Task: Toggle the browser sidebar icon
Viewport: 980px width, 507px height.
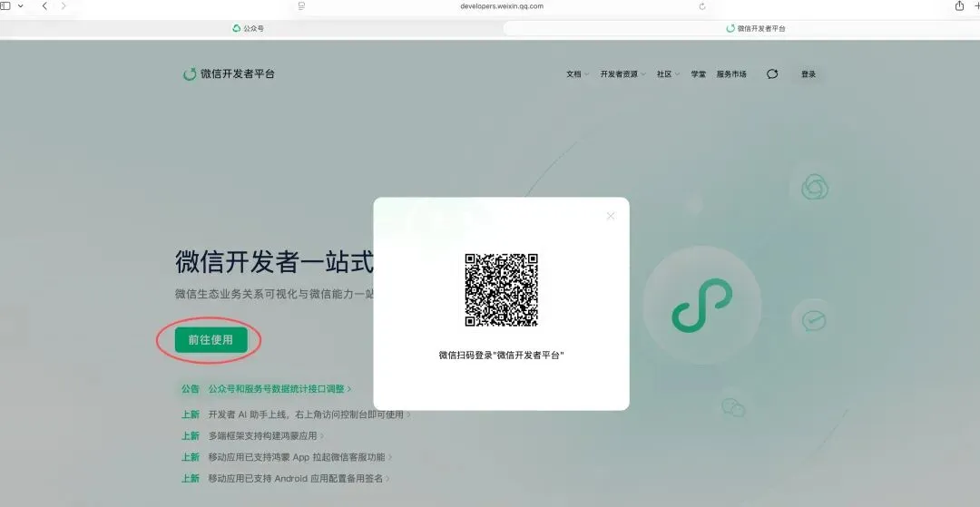Action: tap(5, 6)
